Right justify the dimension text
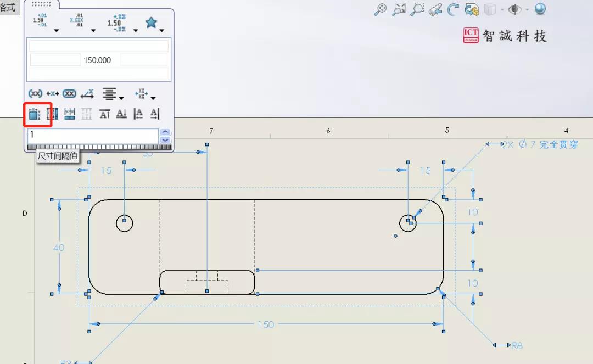 coord(155,114)
